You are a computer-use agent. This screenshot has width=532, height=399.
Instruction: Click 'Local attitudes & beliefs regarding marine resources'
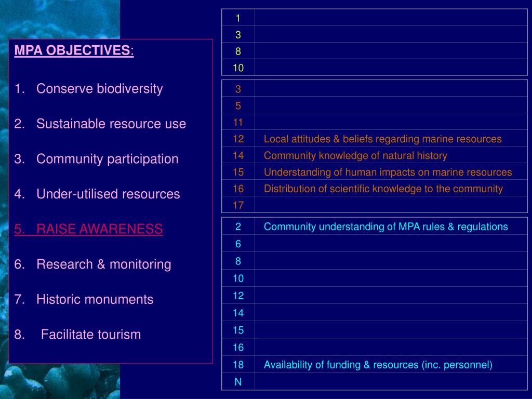pyautogui.click(x=383, y=139)
